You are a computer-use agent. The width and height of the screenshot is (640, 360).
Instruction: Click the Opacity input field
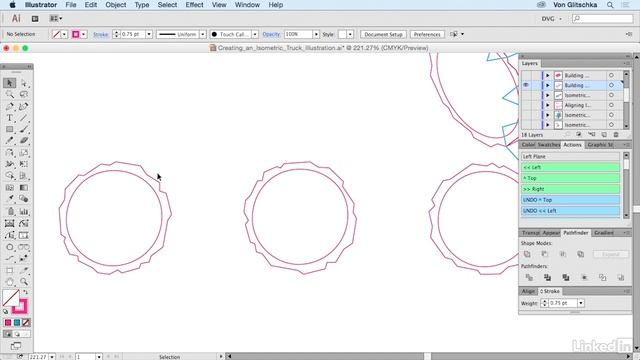(298, 34)
